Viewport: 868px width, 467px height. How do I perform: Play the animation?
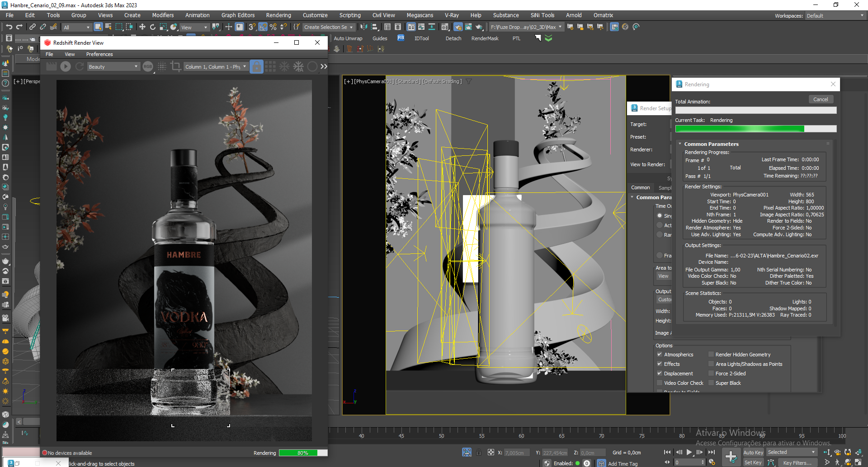coord(689,452)
